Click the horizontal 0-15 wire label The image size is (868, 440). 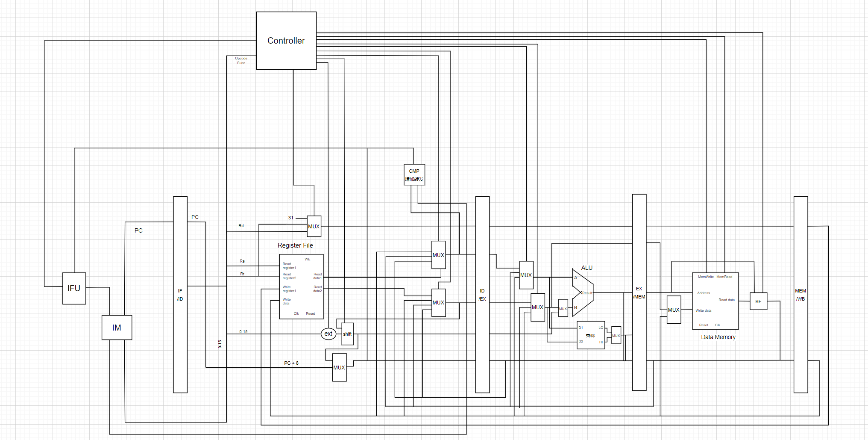tap(243, 331)
